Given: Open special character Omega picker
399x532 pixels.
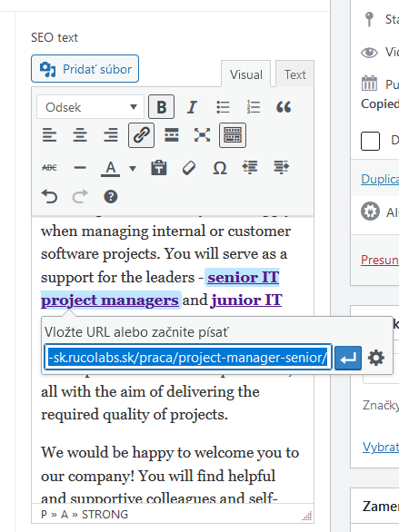Looking at the screenshot, I should click(x=220, y=168).
